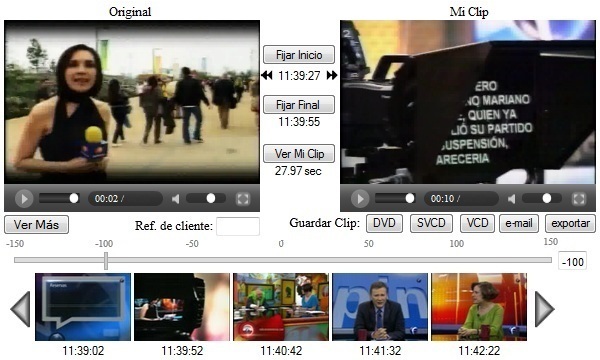The image size is (600, 360).
Task: Rewind start time with double-left arrows
Action: point(267,75)
